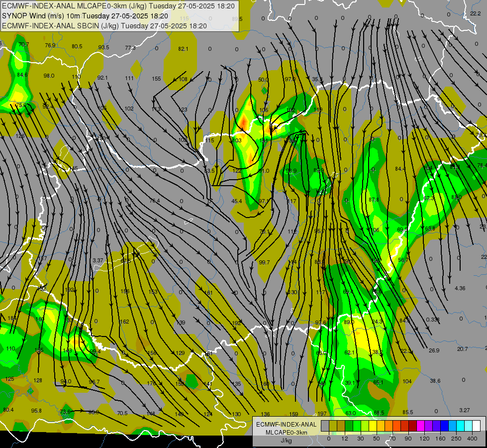Click the 3.27 map value
Image resolution: width=487 pixels, height=448 pixels.
(464, 410)
